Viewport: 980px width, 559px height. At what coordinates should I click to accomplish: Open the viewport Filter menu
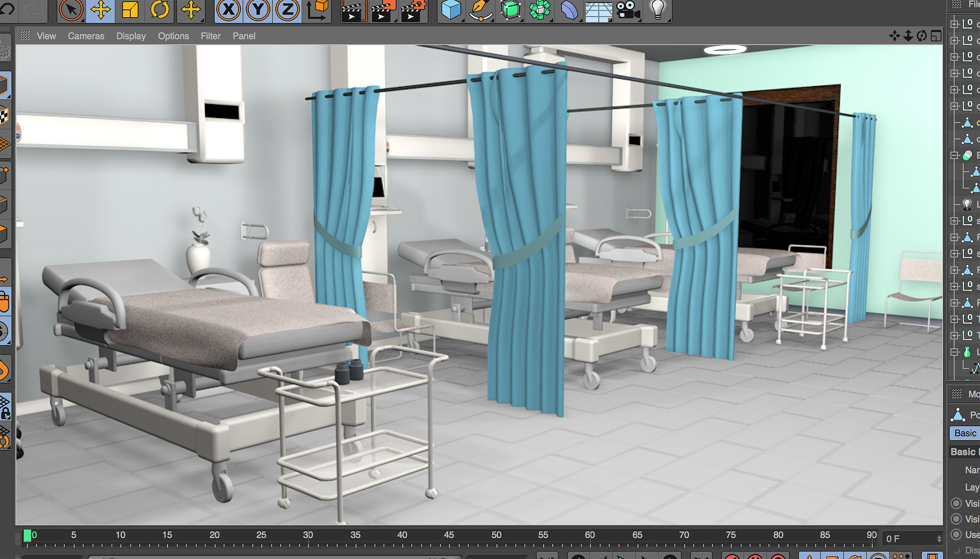pyautogui.click(x=210, y=36)
